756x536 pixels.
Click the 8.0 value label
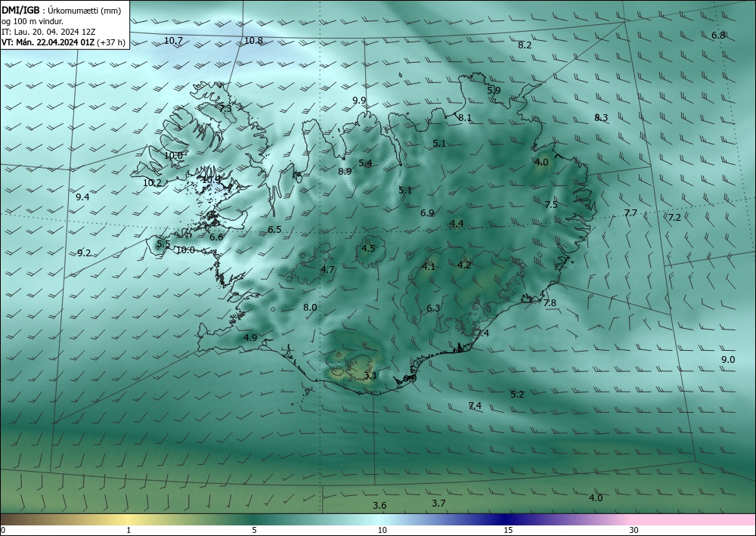pyautogui.click(x=310, y=307)
